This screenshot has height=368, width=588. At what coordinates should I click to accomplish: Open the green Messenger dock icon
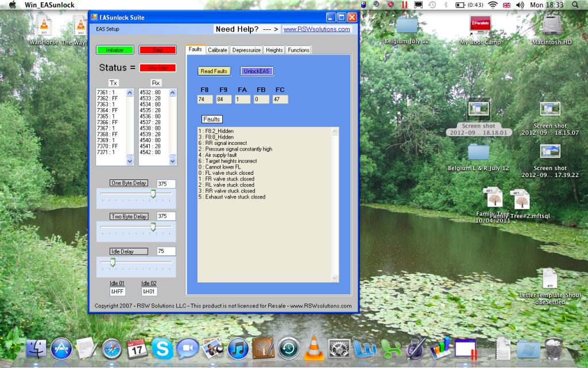[390, 349]
